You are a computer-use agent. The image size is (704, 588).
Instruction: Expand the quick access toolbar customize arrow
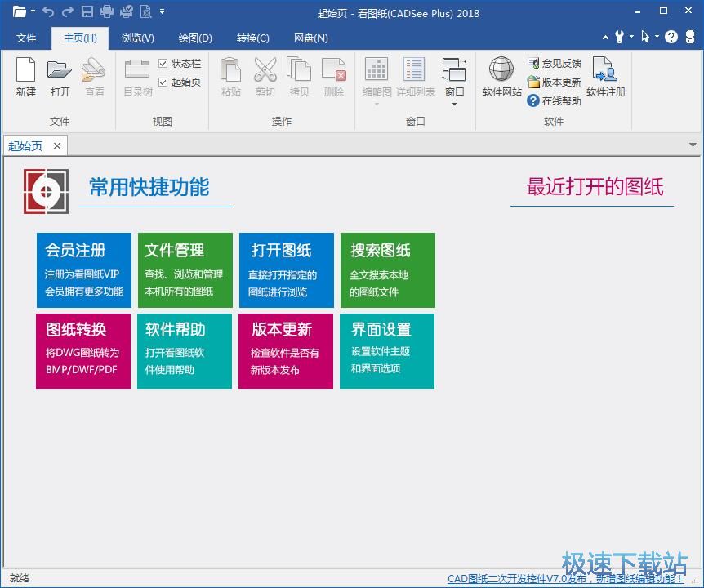coord(163,12)
